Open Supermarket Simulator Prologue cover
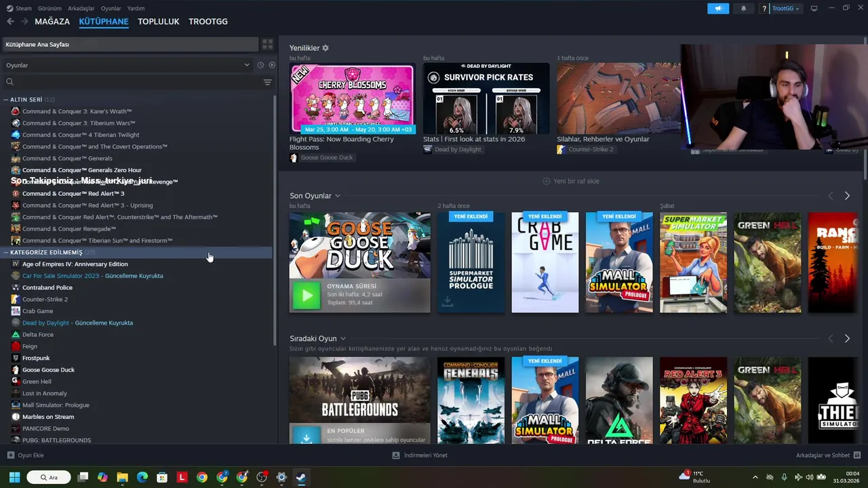868x488 pixels. pyautogui.click(x=471, y=262)
